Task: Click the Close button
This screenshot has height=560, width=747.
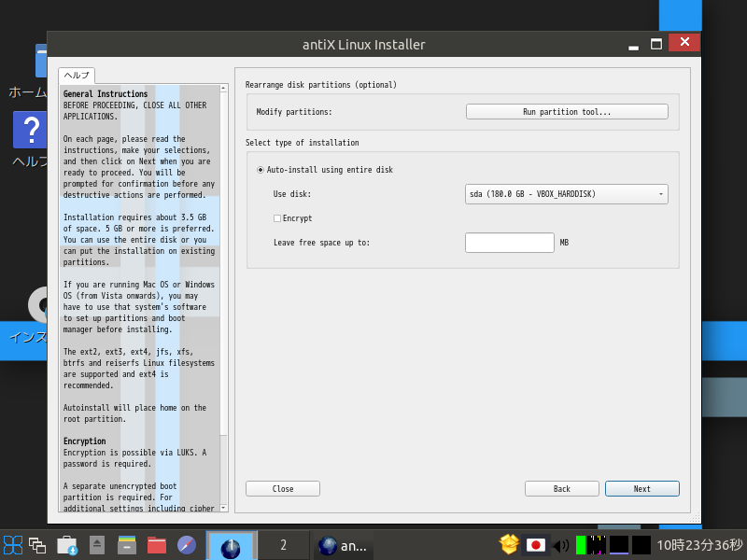Action: coord(283,489)
